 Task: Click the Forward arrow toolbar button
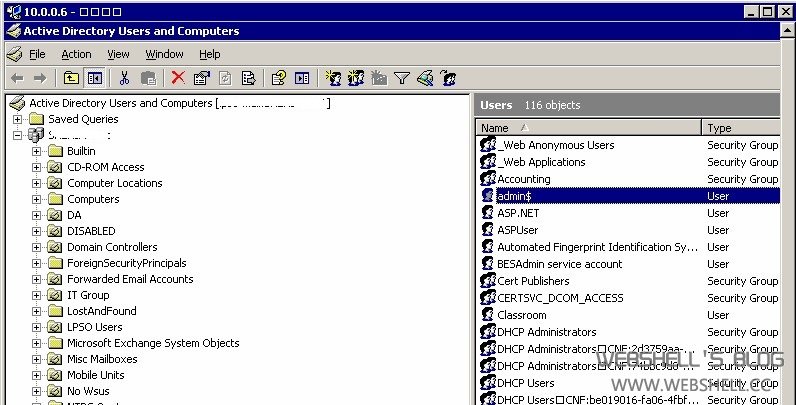pyautogui.click(x=40, y=78)
